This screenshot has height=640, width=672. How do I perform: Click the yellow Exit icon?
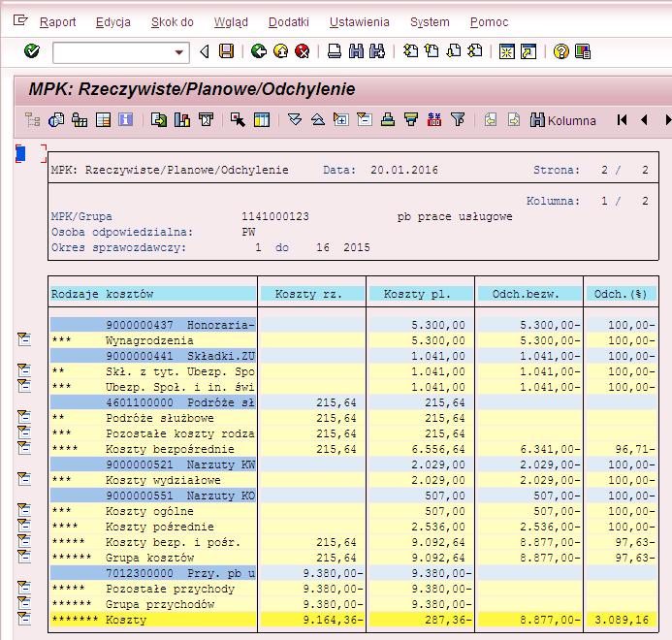(280, 51)
